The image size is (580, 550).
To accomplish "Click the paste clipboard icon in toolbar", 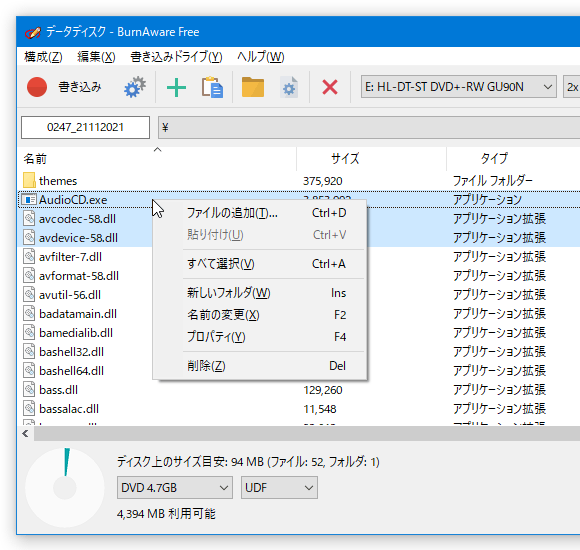I will [x=212, y=87].
